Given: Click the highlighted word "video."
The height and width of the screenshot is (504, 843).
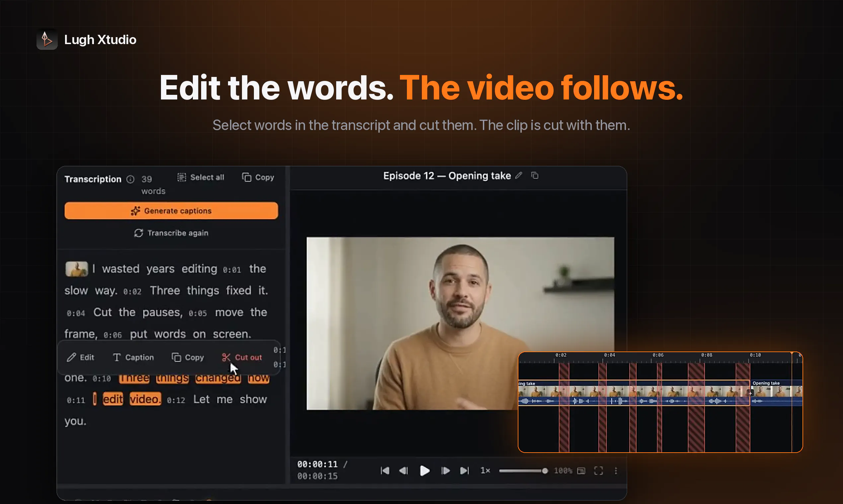Looking at the screenshot, I should click(145, 400).
